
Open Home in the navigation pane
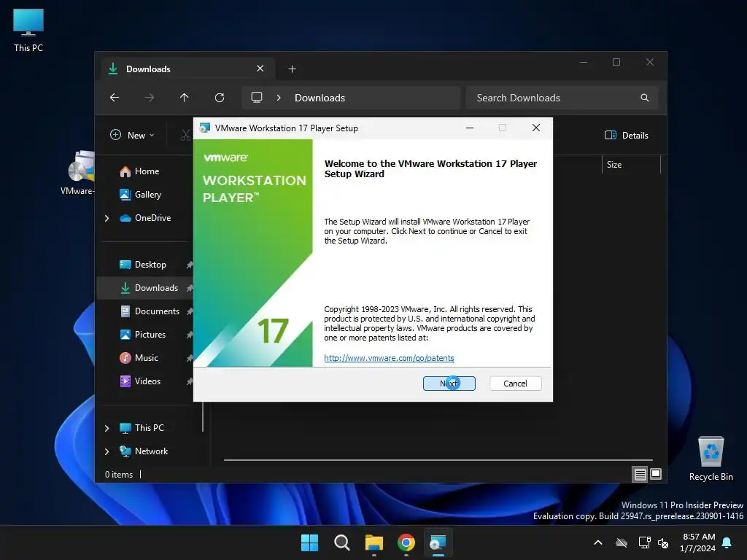tap(147, 171)
